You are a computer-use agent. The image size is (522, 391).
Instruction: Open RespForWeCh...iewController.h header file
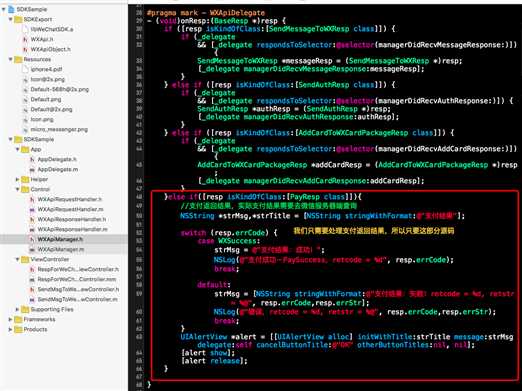78,269
